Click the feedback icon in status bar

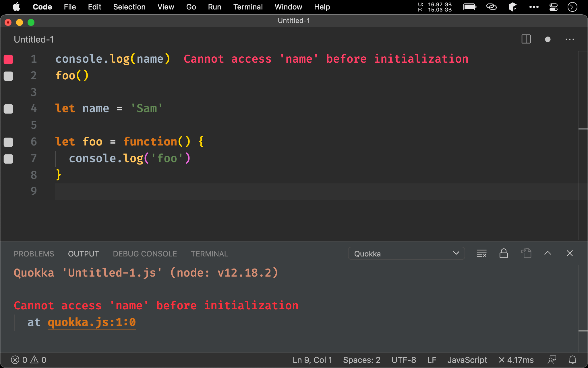[552, 360]
